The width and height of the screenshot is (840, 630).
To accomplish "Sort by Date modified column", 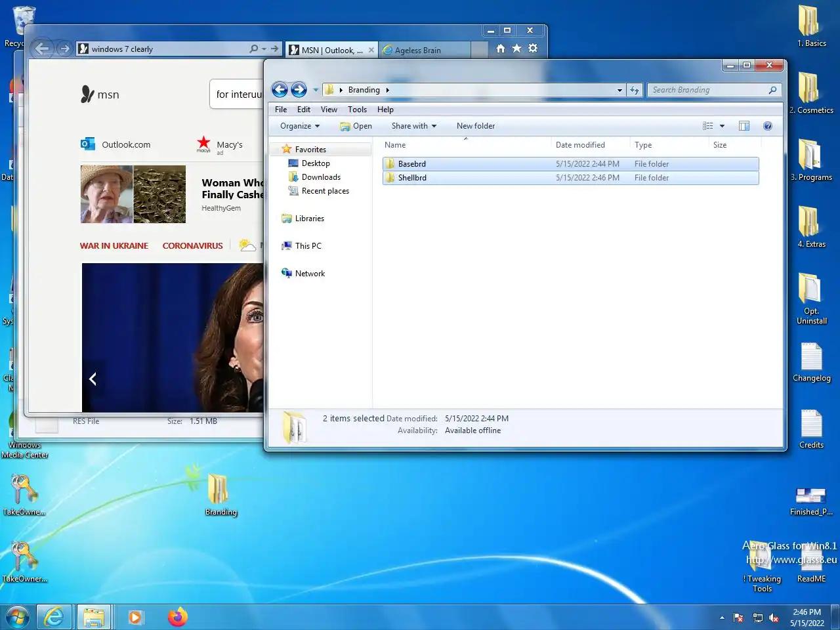I will pyautogui.click(x=590, y=145).
